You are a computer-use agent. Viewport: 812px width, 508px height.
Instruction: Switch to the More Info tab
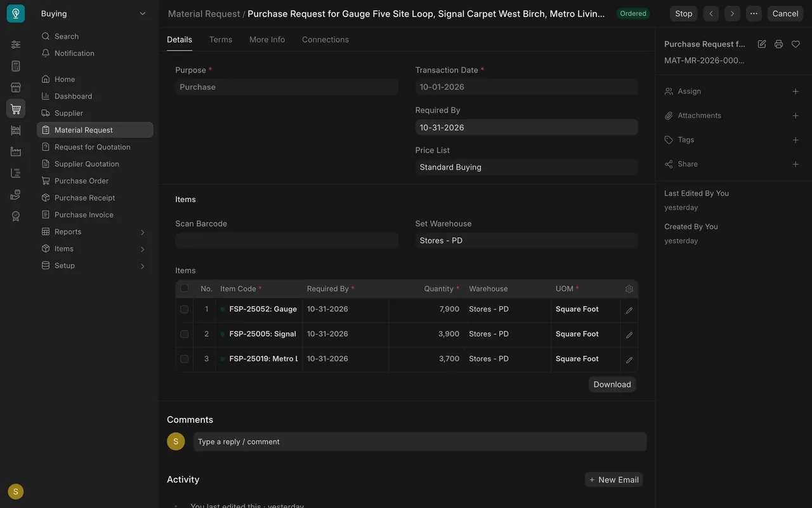coord(267,39)
